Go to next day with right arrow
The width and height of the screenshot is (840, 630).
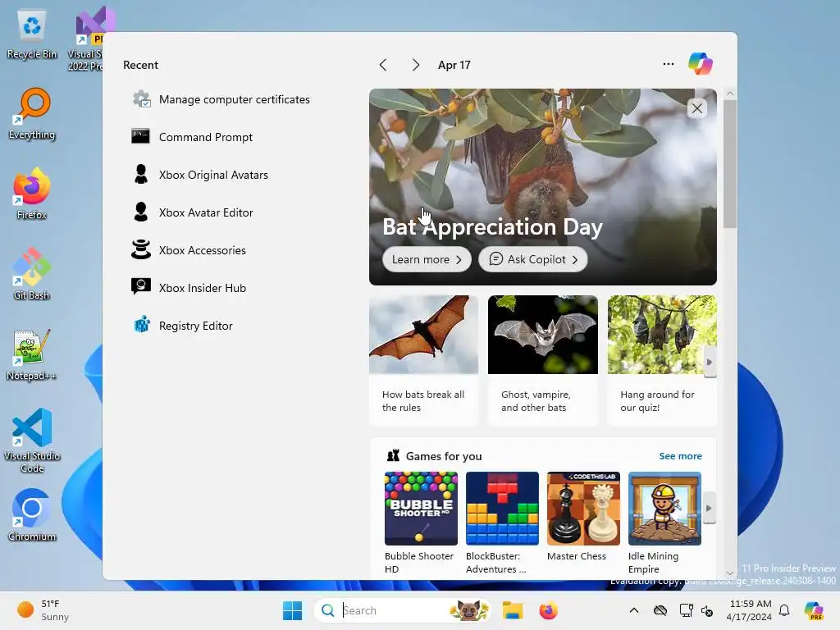pos(416,65)
